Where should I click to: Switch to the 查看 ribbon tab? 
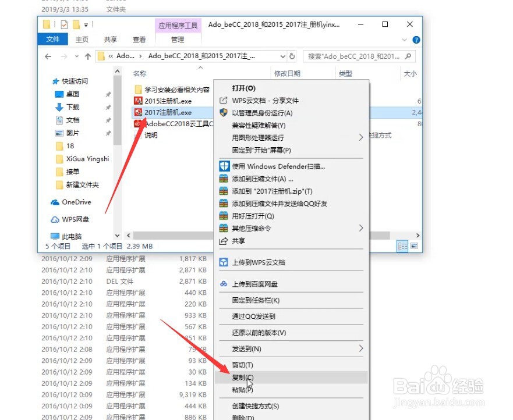point(139,40)
